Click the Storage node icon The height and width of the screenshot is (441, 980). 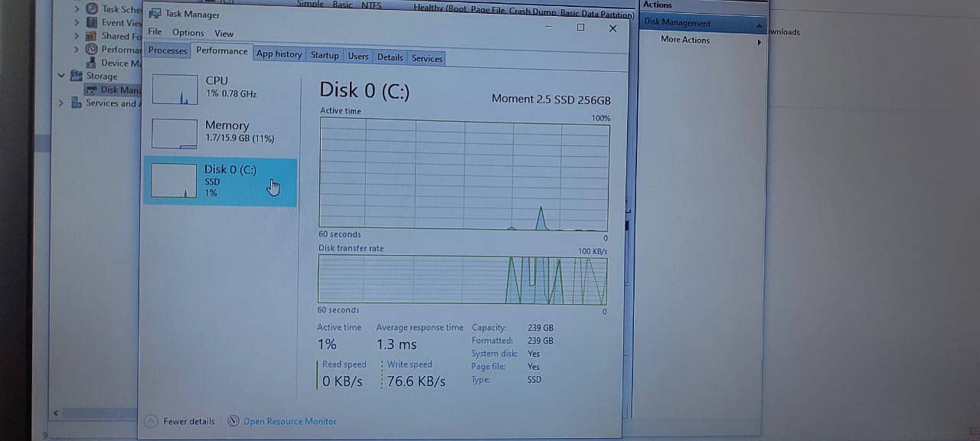76,76
